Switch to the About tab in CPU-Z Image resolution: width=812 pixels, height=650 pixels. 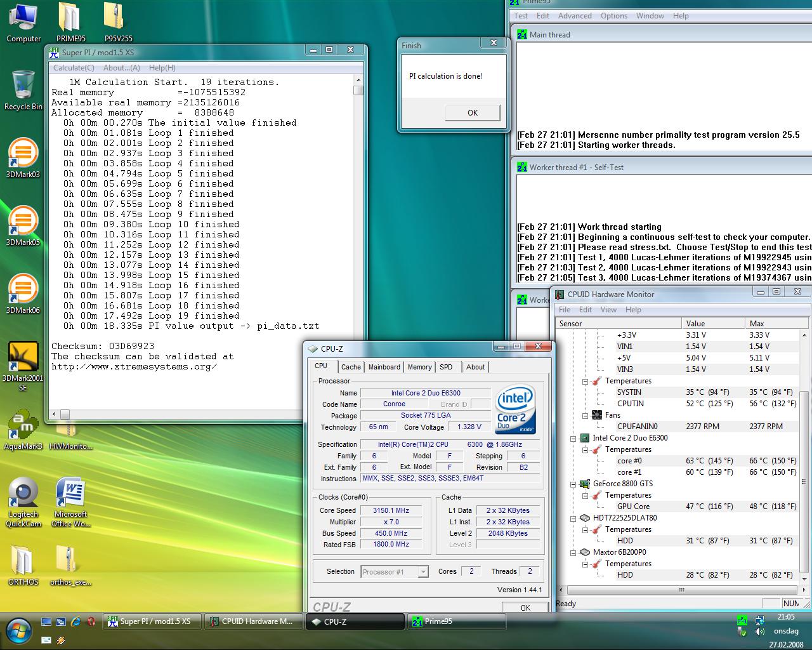point(475,367)
